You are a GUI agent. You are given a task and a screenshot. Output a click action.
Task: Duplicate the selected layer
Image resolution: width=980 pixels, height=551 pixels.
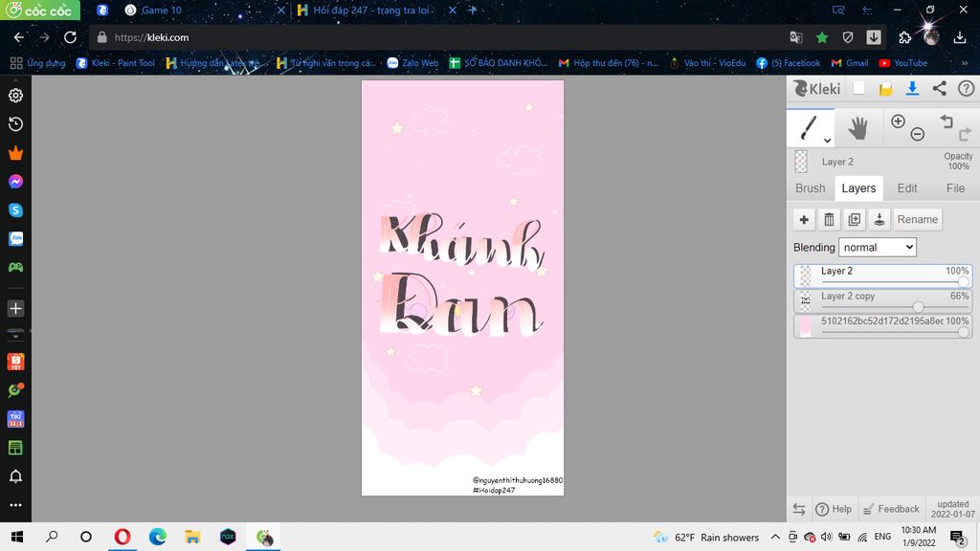pyautogui.click(x=854, y=219)
